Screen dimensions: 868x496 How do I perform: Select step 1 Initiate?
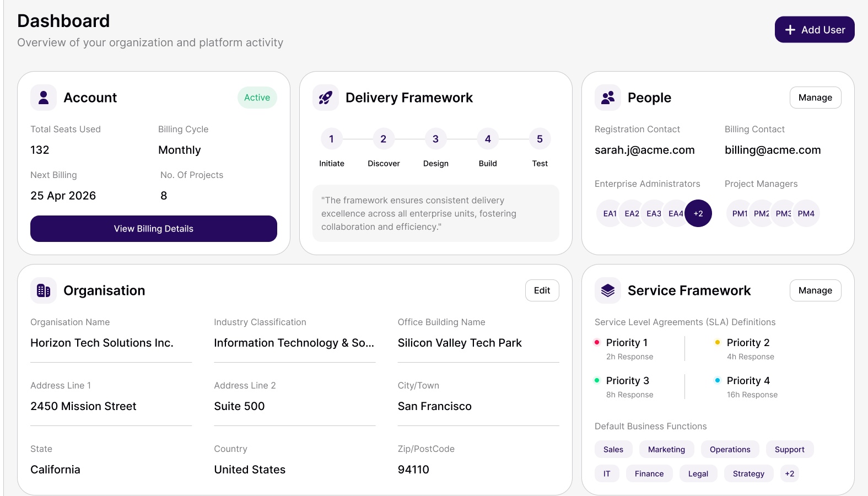332,139
